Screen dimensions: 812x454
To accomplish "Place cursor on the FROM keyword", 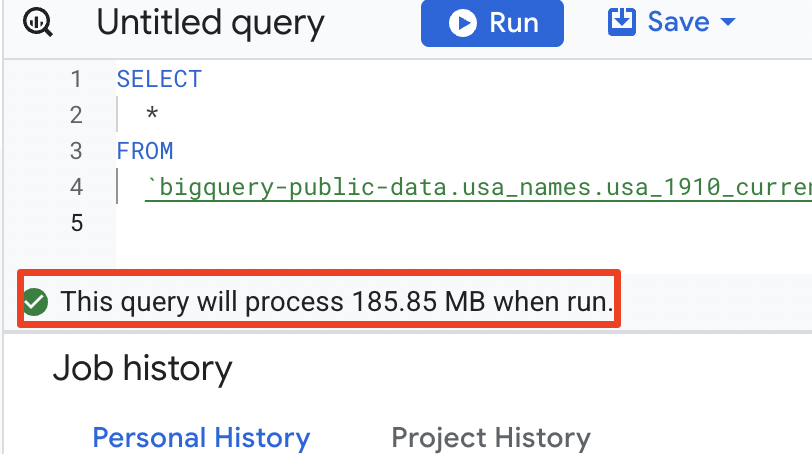I will point(144,151).
